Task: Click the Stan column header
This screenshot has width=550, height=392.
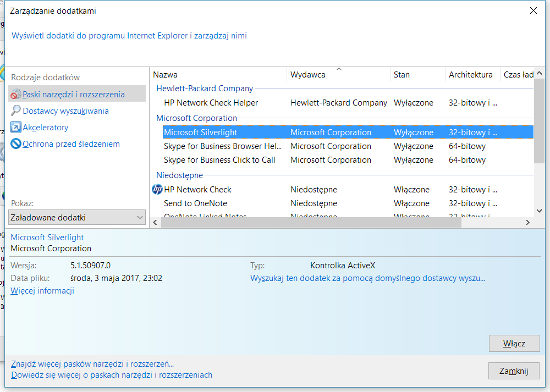Action: point(417,75)
